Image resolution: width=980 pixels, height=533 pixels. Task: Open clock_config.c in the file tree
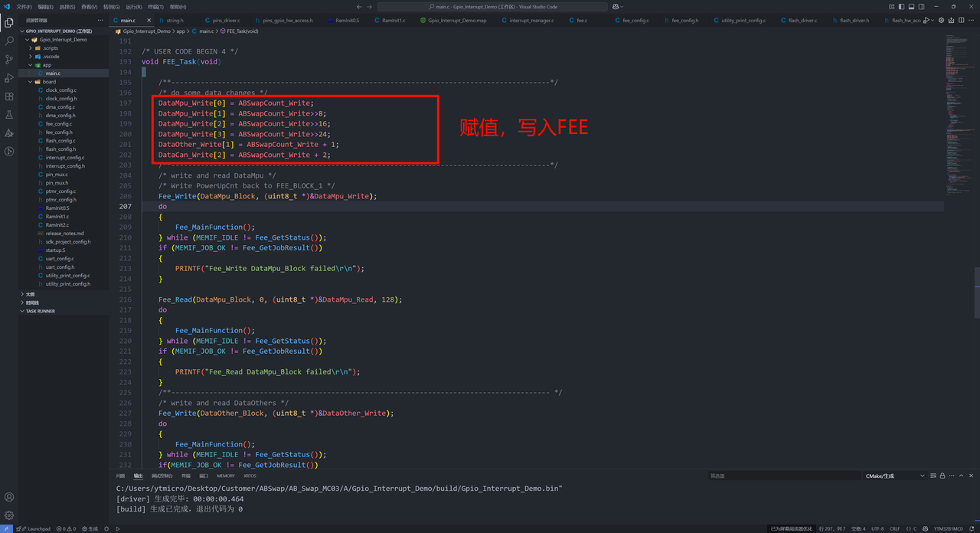click(x=61, y=90)
